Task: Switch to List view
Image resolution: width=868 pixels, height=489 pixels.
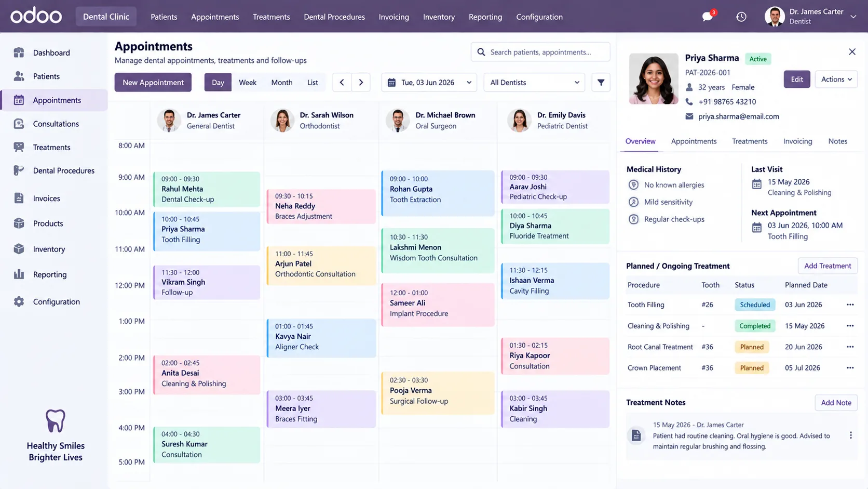Action: 313,82
